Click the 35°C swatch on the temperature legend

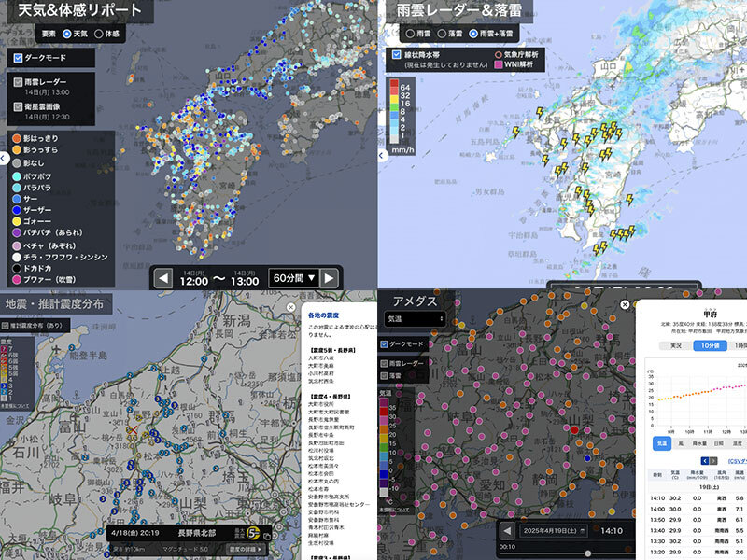click(383, 406)
